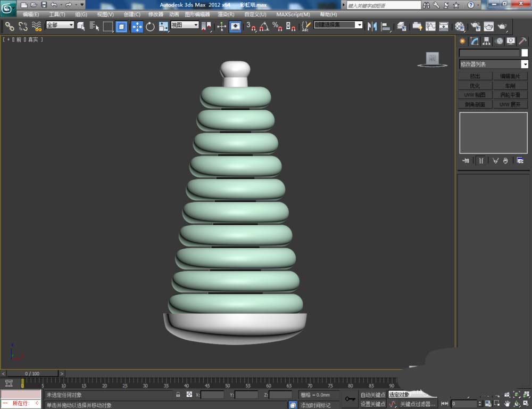
Task: Switch to the Hierarchy panel tab
Action: tap(486, 41)
